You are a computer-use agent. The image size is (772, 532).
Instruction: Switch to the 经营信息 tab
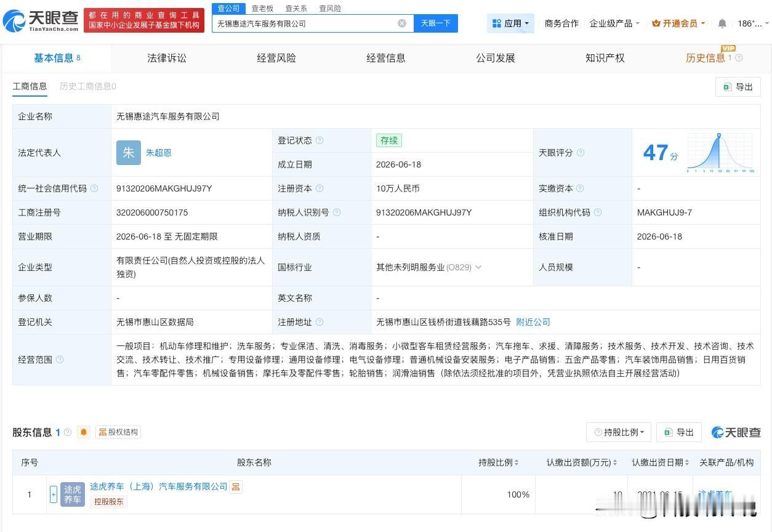[x=386, y=58]
